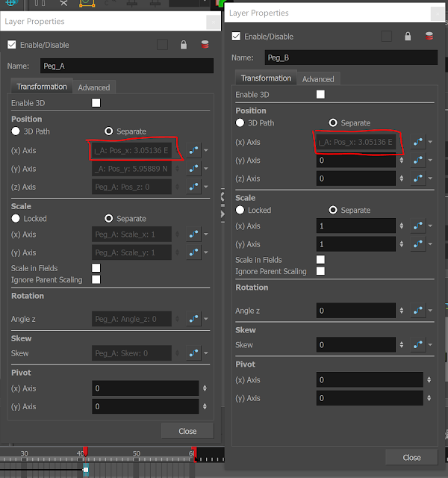Click Peg_A Pivot x Axis value field
This screenshot has width=448, height=478.
tap(145, 388)
